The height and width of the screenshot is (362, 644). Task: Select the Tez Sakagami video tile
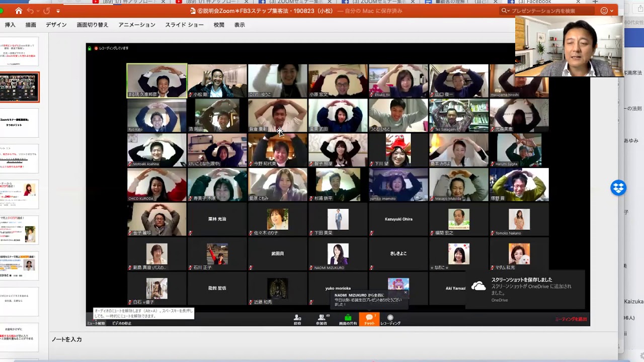(459, 115)
